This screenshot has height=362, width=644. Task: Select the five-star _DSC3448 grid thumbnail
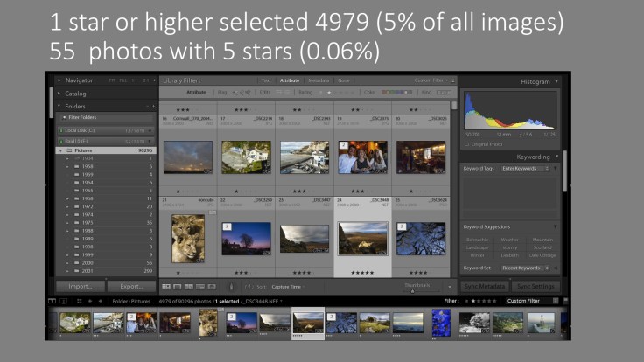(x=362, y=239)
